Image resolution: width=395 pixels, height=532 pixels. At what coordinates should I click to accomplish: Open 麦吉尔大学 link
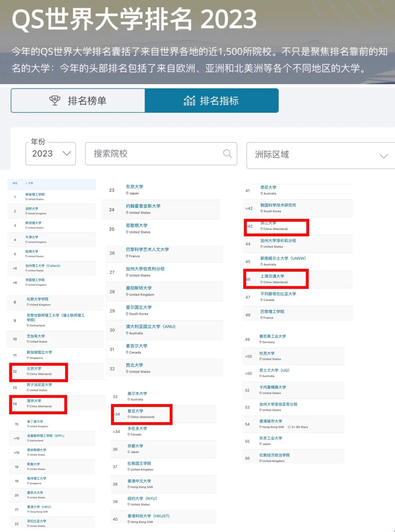[x=137, y=346]
